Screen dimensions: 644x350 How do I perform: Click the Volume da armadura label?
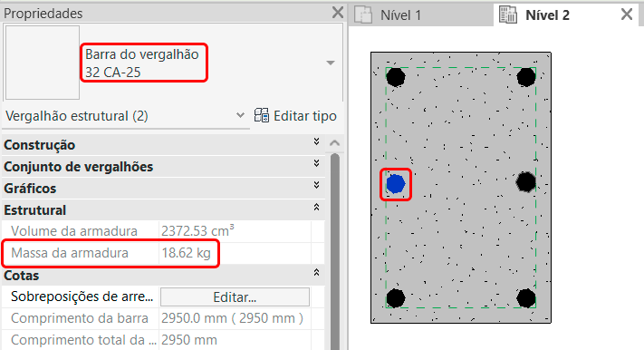pyautogui.click(x=74, y=231)
